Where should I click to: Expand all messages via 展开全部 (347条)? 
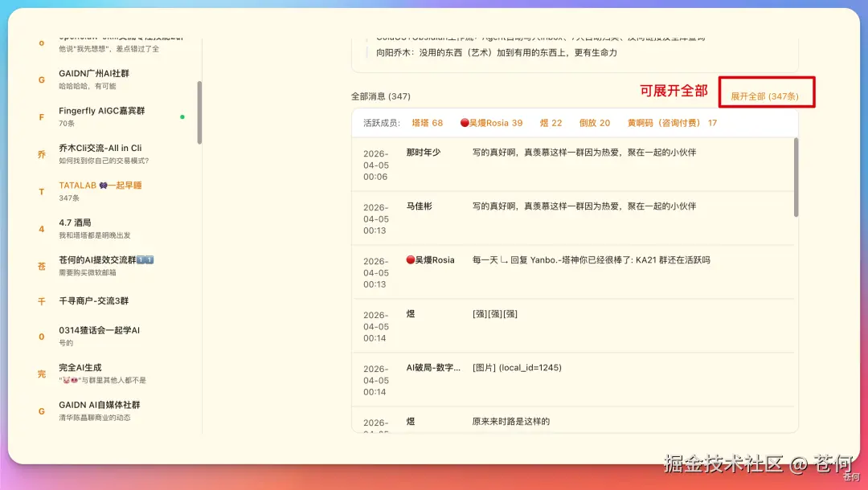pos(765,94)
